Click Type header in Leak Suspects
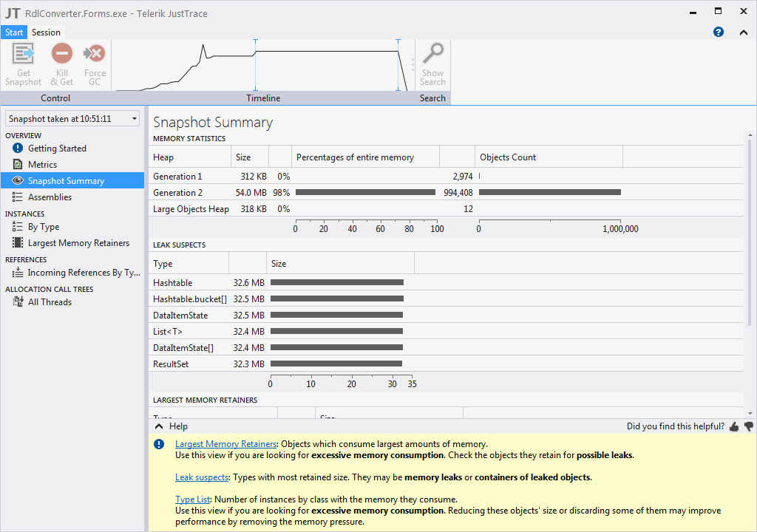Viewport: 757px width, 532px height. click(x=189, y=264)
